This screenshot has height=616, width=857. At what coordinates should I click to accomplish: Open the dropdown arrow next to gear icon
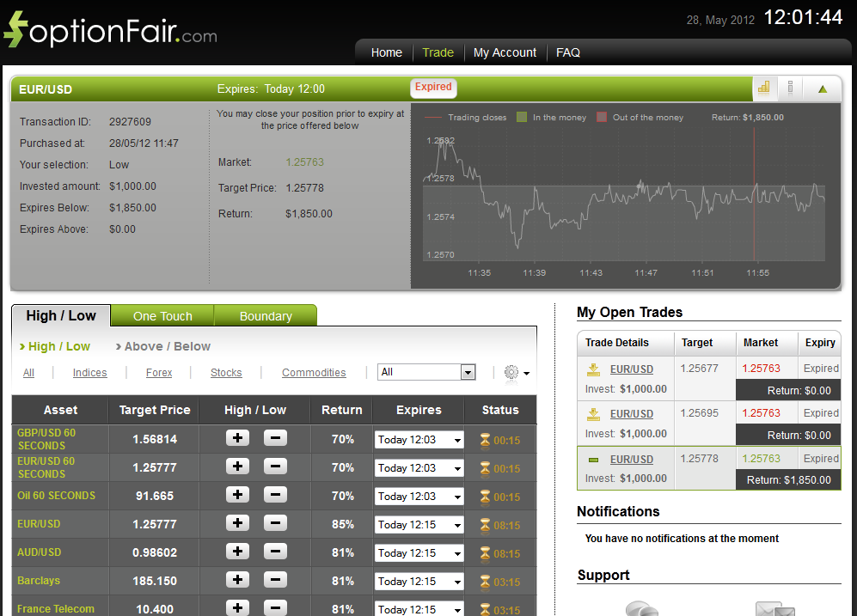[524, 373]
